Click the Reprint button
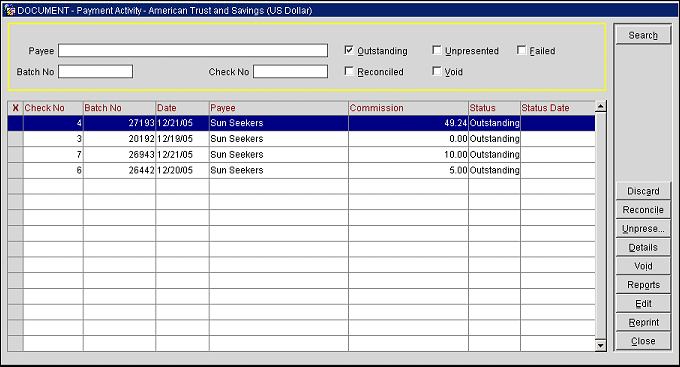Screen dimensions: 680x367 [643, 322]
